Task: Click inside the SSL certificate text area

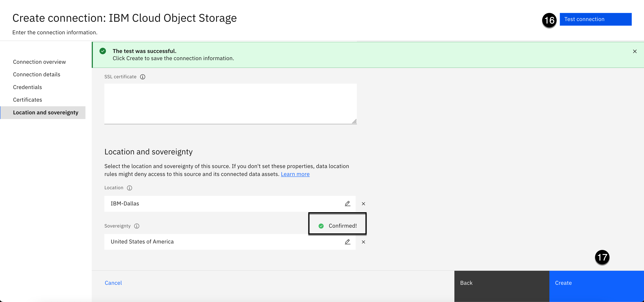Action: pyautogui.click(x=230, y=104)
